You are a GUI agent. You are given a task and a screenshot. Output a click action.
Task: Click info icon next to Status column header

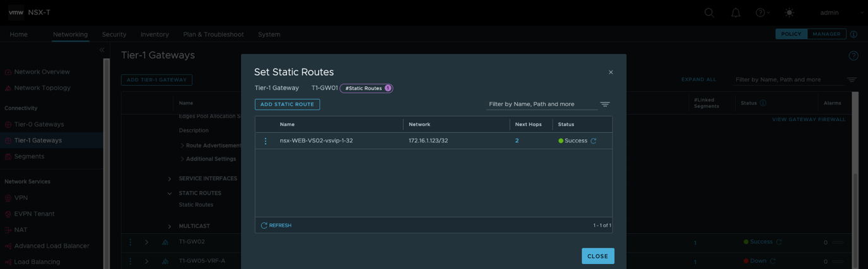763,103
